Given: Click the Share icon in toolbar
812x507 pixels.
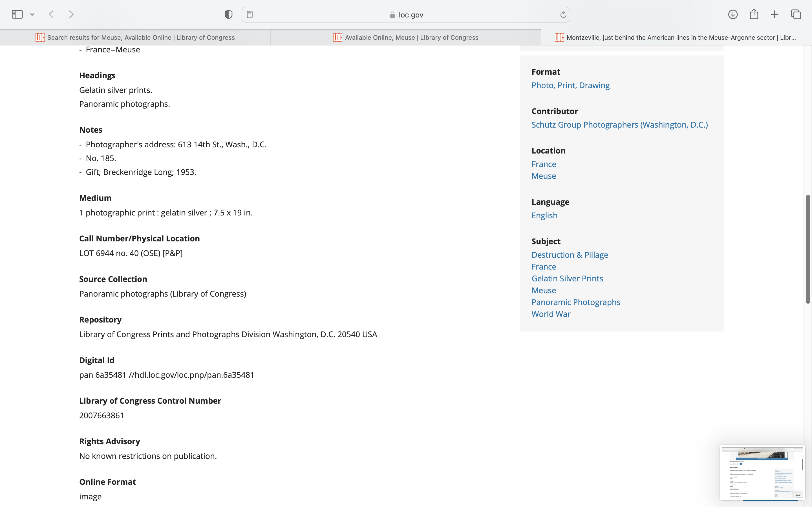Looking at the screenshot, I should (754, 14).
